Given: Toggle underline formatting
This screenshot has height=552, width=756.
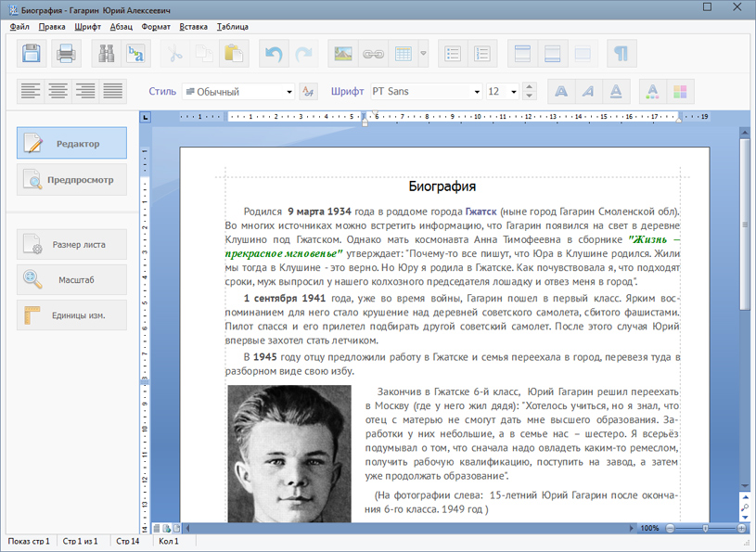Looking at the screenshot, I should click(616, 91).
